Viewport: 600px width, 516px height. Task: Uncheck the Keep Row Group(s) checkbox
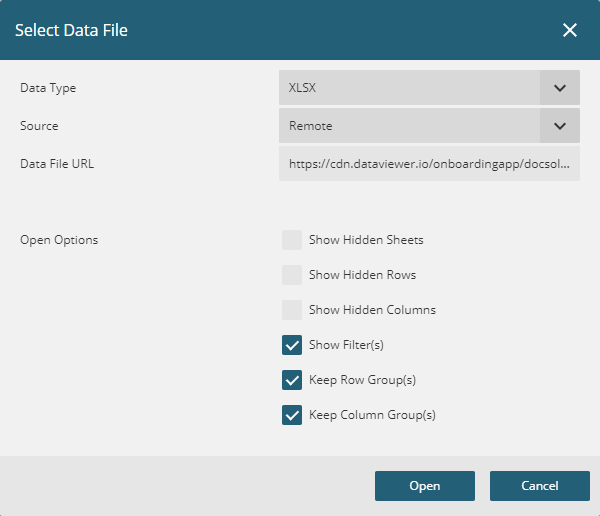point(292,380)
